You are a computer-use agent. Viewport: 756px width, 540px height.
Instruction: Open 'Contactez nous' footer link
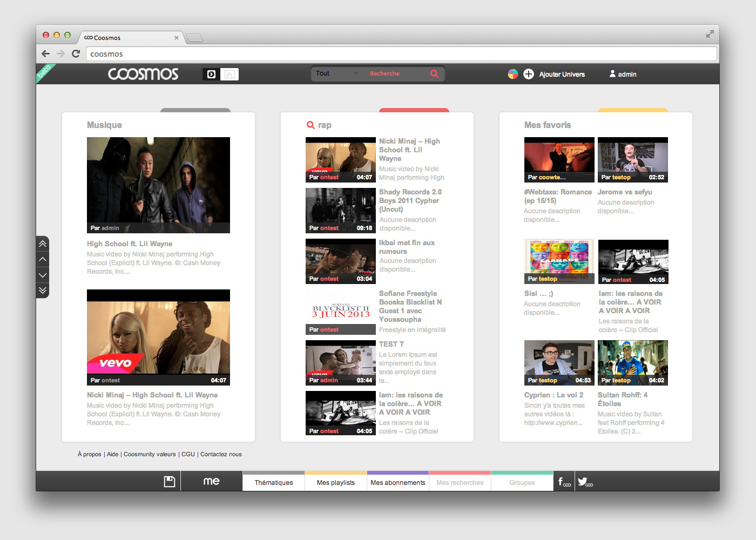(221, 454)
